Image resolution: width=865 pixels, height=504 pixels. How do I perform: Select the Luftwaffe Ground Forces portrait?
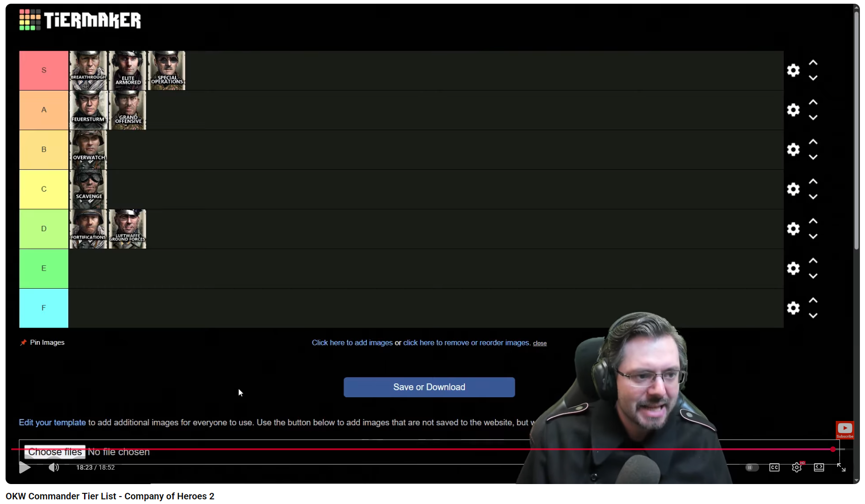(127, 229)
